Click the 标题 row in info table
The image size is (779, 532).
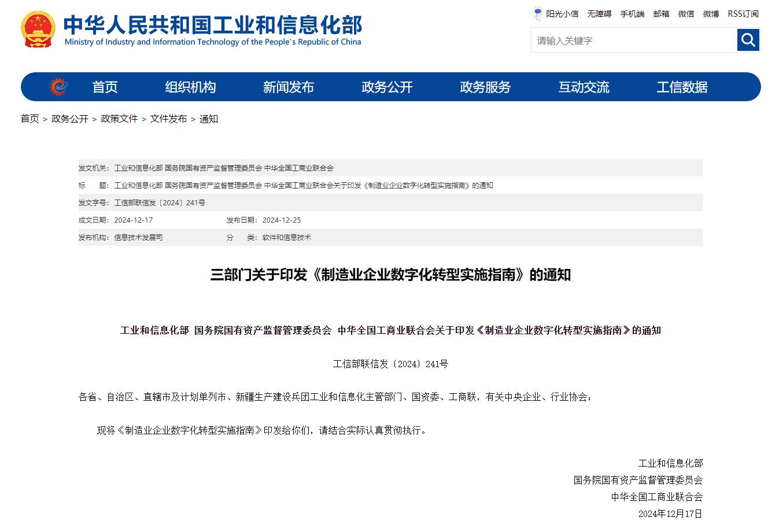tap(390, 185)
